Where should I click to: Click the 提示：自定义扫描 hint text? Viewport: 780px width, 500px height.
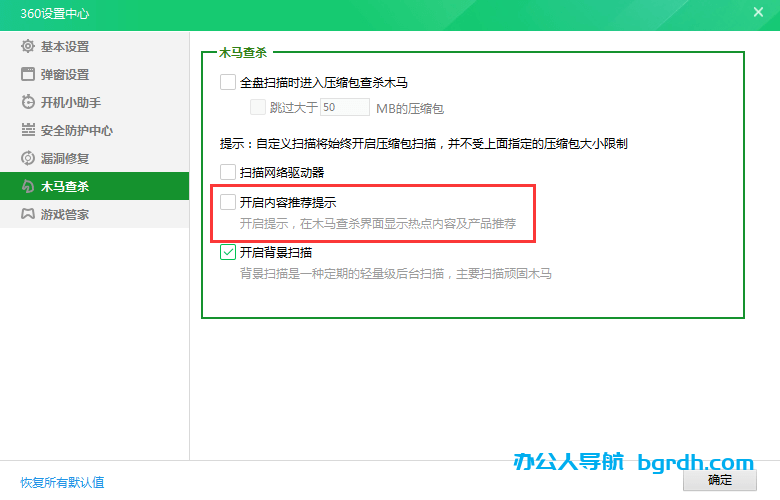pyautogui.click(x=424, y=144)
